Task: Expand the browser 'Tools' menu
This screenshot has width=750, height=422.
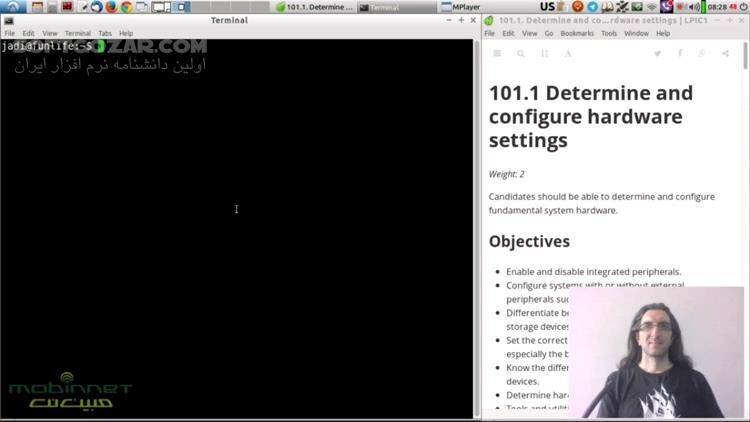Action: coord(608,33)
